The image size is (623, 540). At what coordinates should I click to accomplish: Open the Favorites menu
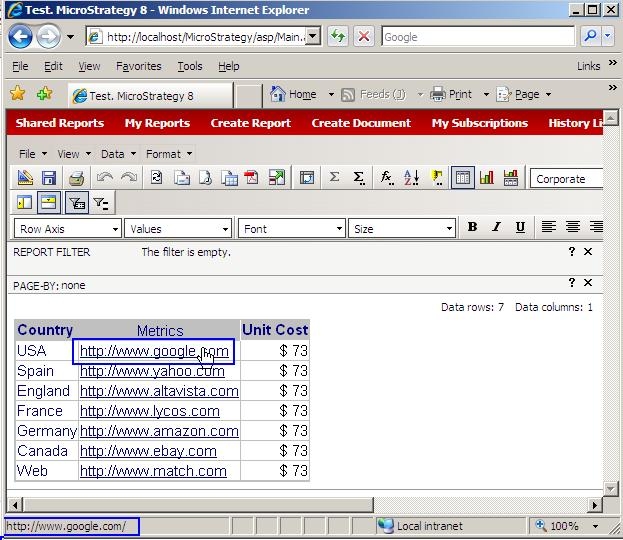click(x=138, y=66)
